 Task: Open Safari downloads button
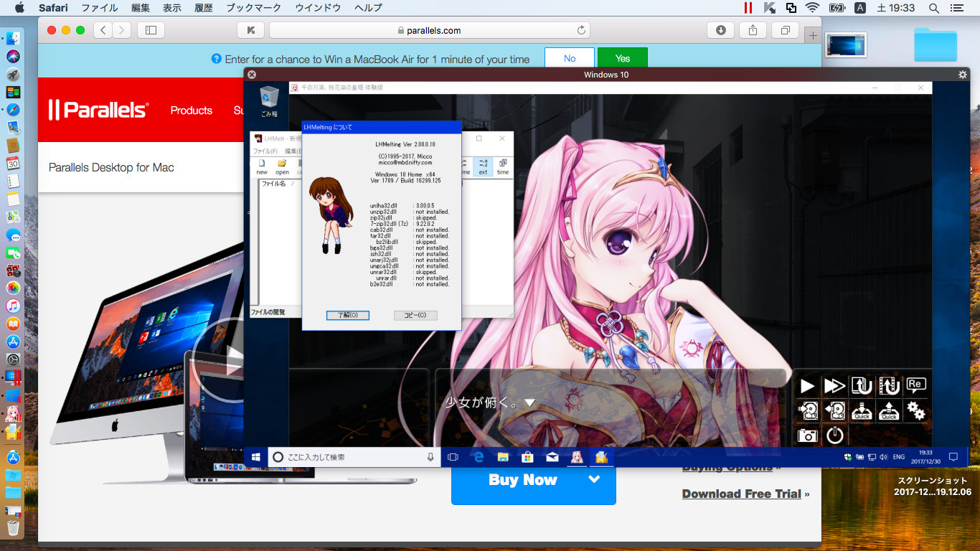pyautogui.click(x=720, y=30)
